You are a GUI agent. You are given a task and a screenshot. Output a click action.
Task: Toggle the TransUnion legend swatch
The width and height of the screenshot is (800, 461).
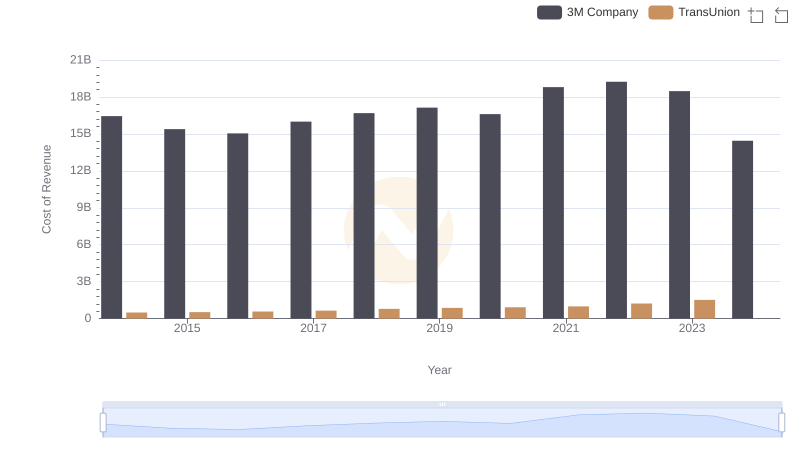pos(661,13)
